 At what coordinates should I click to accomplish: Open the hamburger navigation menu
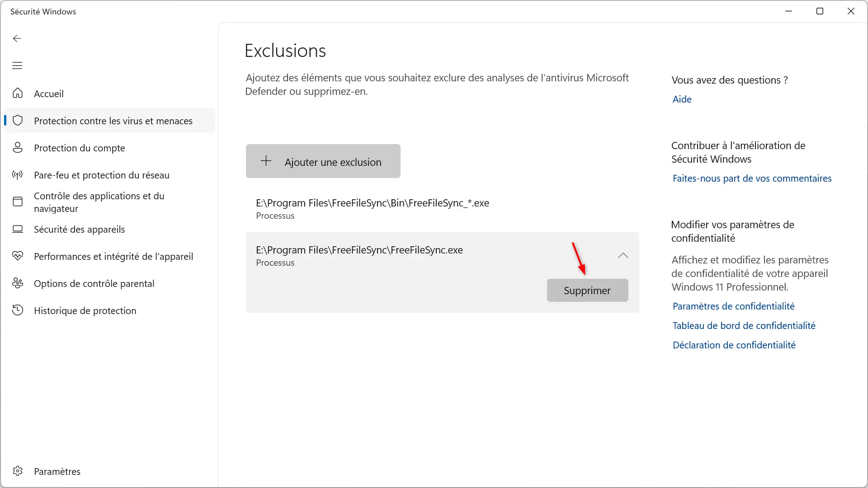tap(17, 66)
